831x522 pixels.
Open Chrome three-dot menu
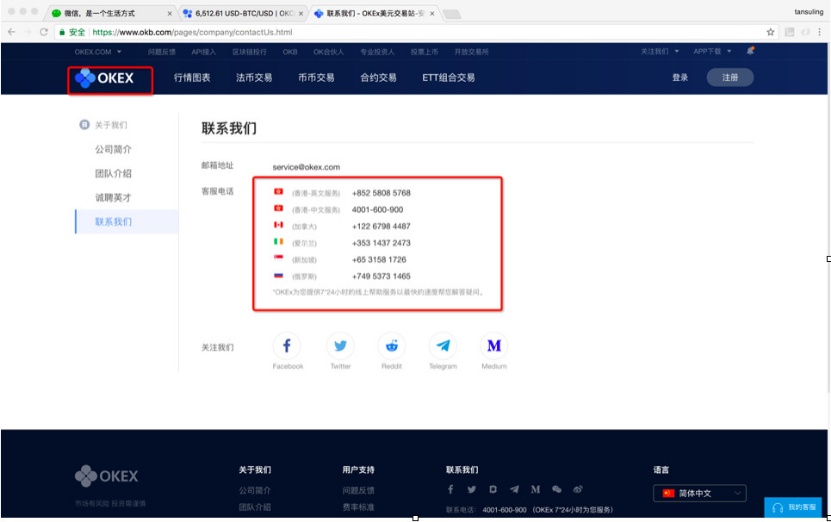pyautogui.click(x=819, y=32)
